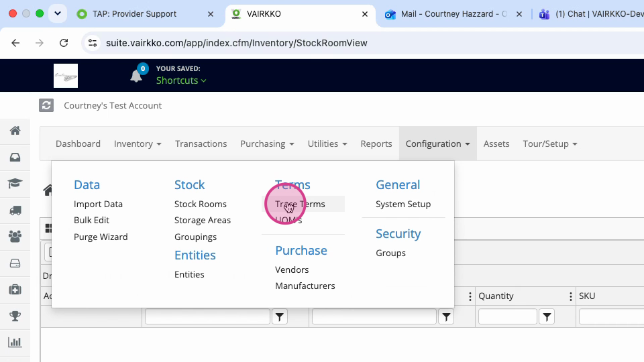Click the SKU filter input field
The image size is (644, 362).
point(612,316)
